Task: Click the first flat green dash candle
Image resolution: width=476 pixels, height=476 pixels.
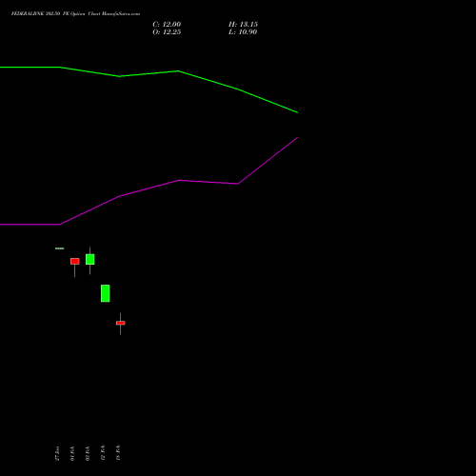Action: click(59, 248)
